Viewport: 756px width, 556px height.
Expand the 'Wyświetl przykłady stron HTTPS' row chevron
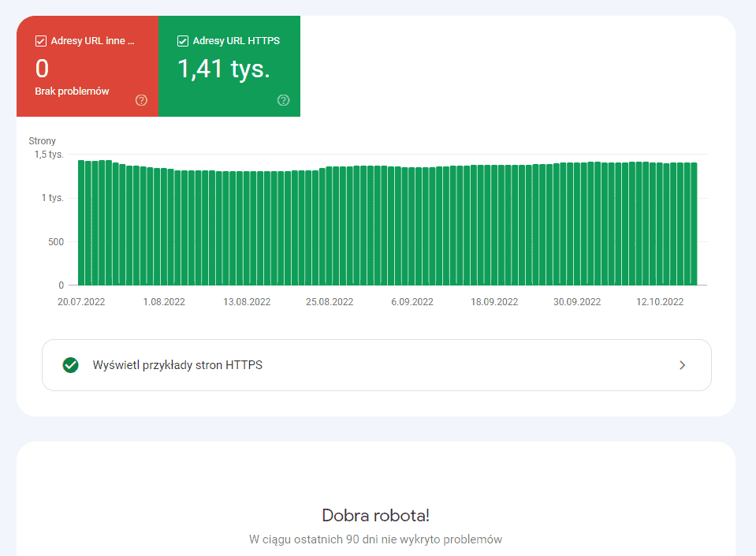[683, 365]
